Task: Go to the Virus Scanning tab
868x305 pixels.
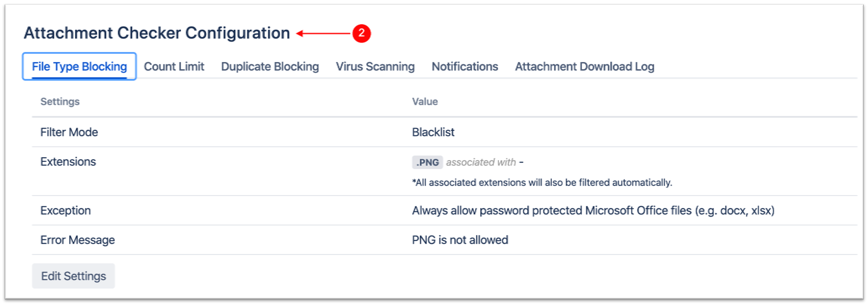Action: click(x=375, y=67)
